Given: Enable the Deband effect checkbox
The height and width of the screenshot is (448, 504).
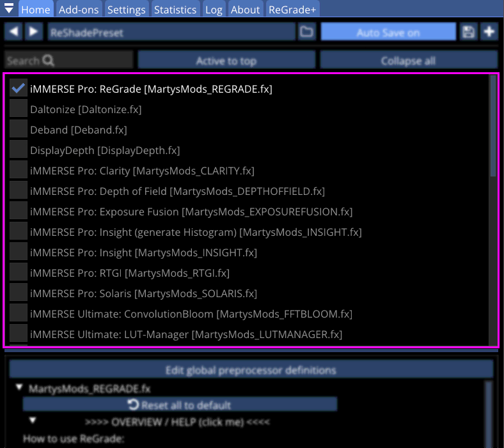Looking at the screenshot, I should (19, 129).
